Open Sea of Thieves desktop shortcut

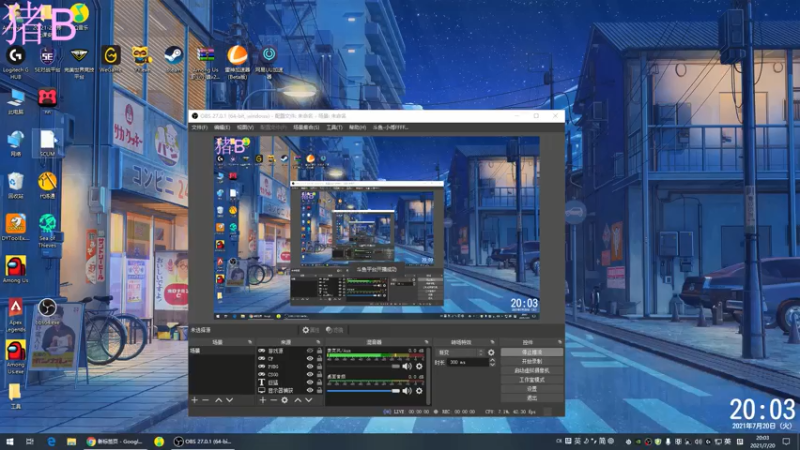point(47,231)
